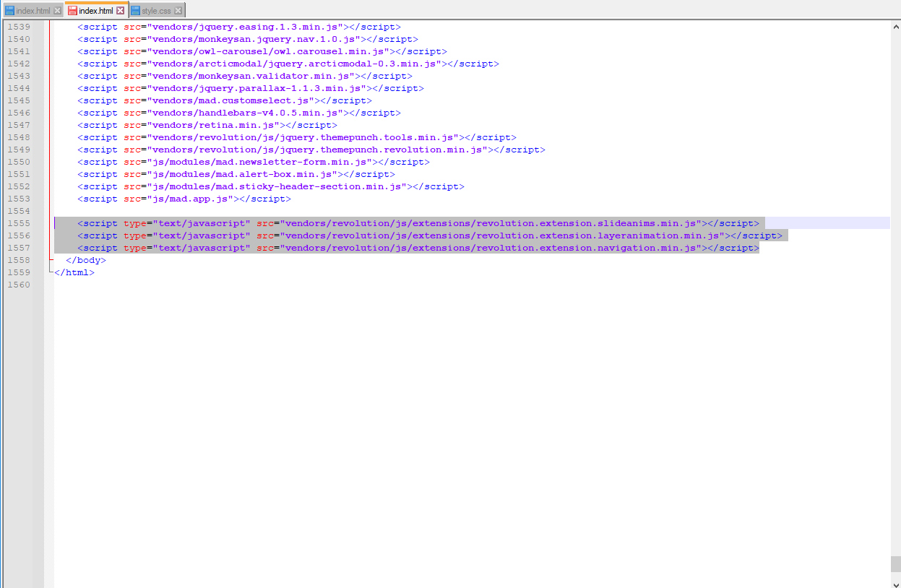Switch to the first inactive index.html tab

(33, 11)
